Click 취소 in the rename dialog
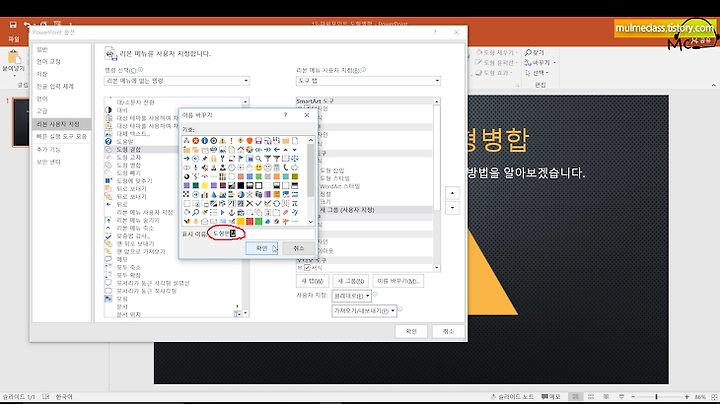The height and width of the screenshot is (404, 720). click(x=298, y=248)
